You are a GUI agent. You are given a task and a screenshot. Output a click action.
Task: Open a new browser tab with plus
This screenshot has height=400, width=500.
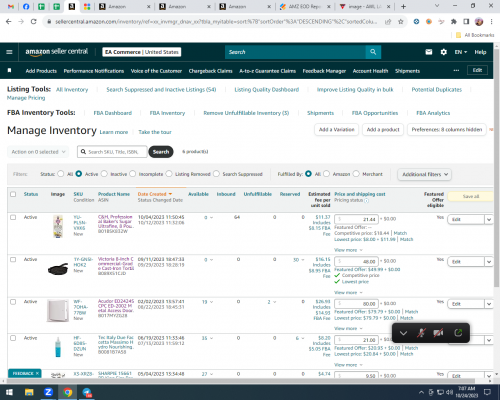click(x=403, y=6)
